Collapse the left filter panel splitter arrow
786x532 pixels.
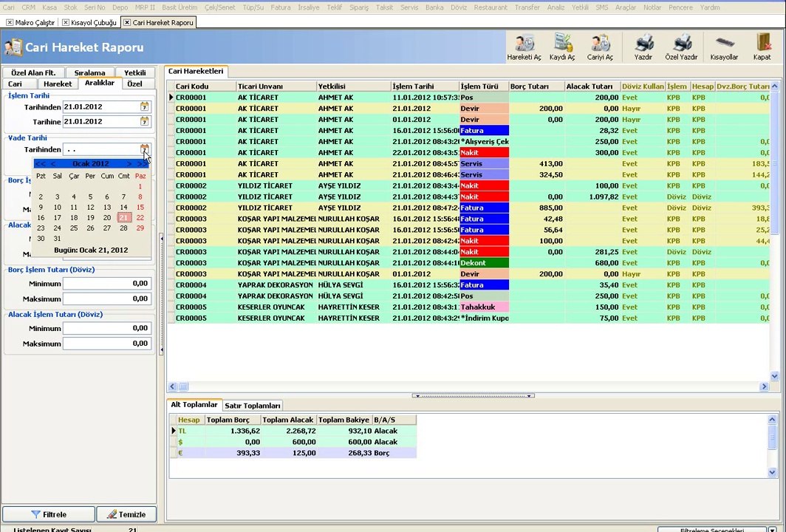click(x=161, y=294)
